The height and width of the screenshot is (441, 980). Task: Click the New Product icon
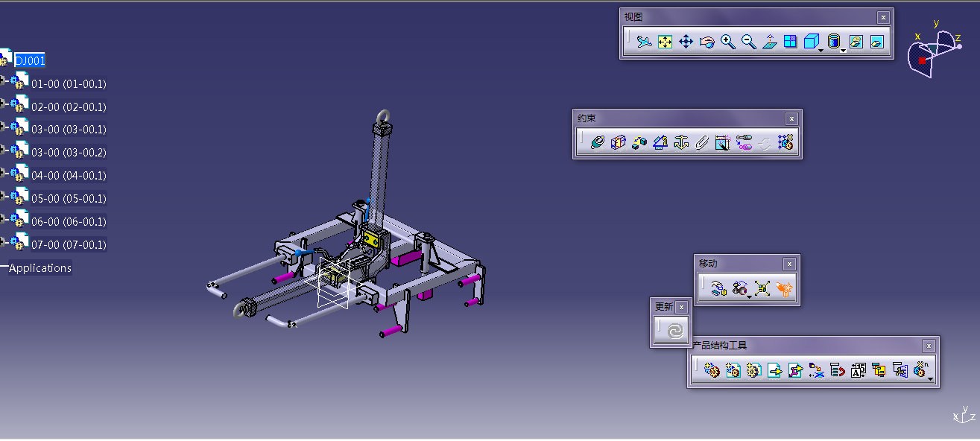coord(733,369)
